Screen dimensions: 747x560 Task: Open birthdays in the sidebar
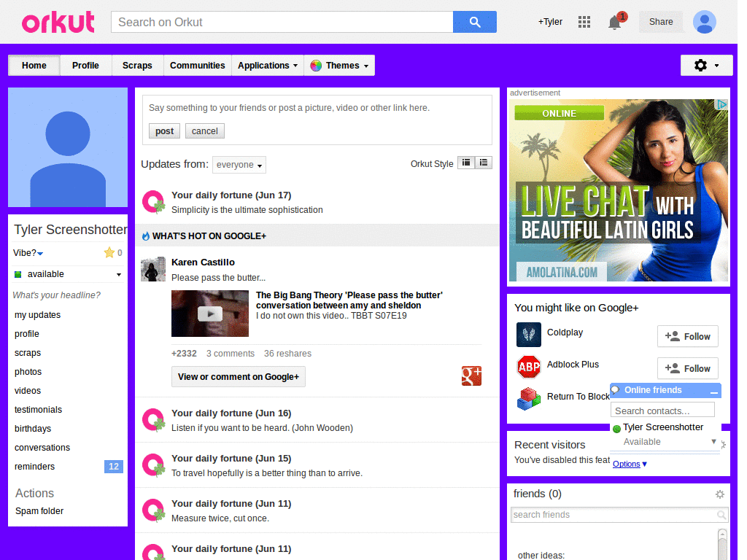click(33, 429)
